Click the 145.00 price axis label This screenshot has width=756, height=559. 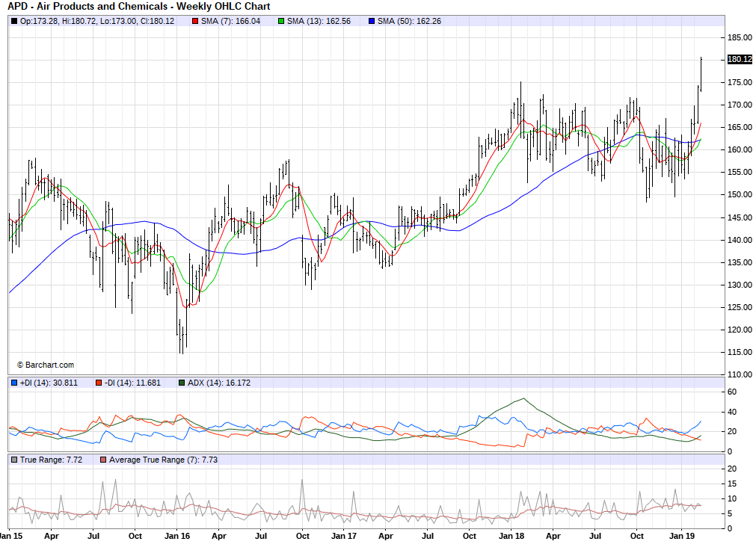point(740,217)
